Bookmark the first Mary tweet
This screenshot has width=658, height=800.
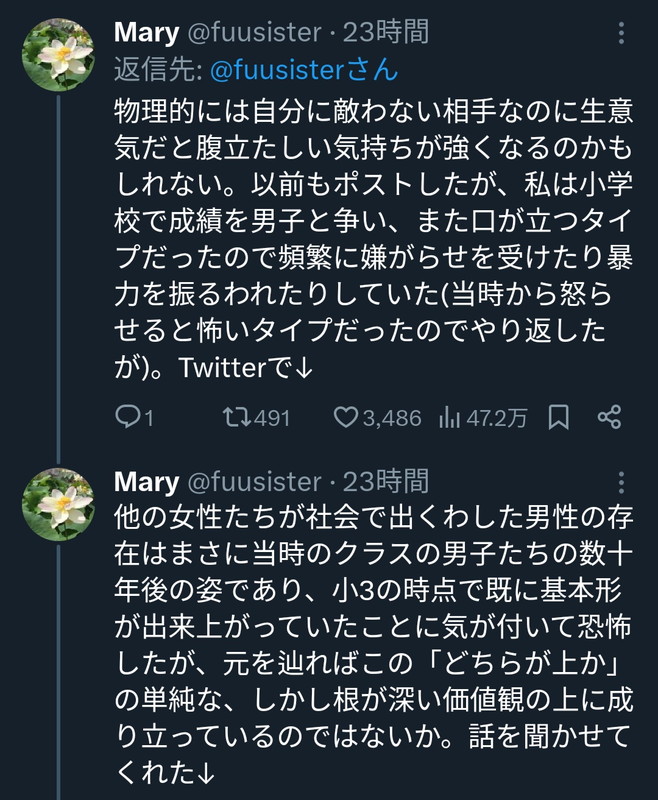click(560, 417)
